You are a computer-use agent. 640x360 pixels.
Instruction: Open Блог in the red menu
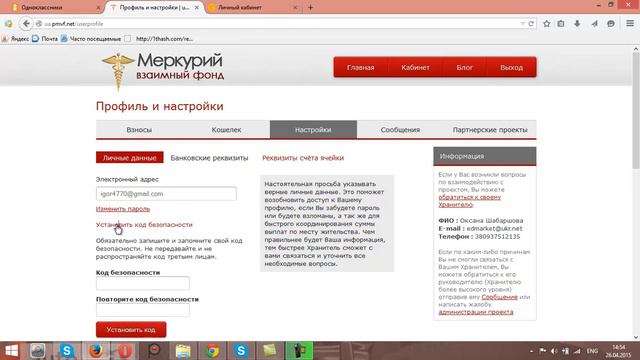point(464,67)
